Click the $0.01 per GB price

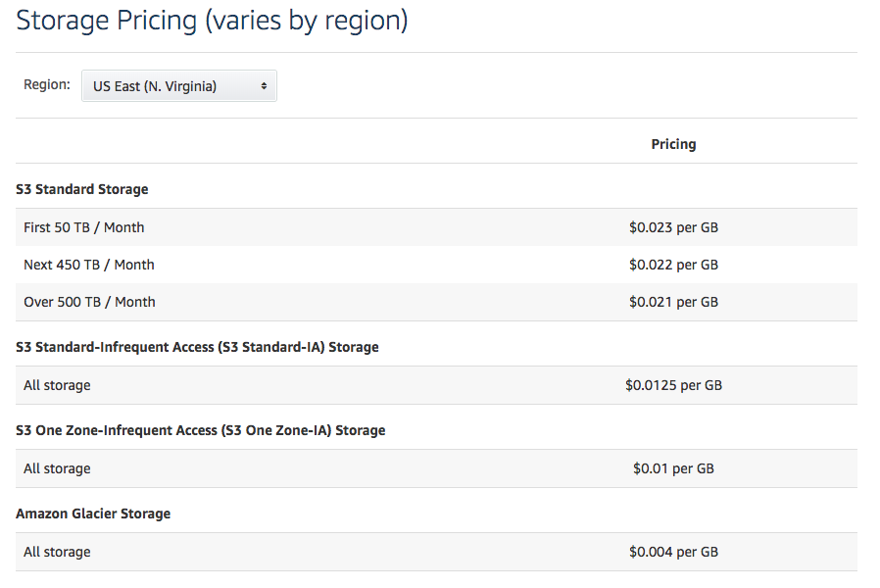point(673,468)
